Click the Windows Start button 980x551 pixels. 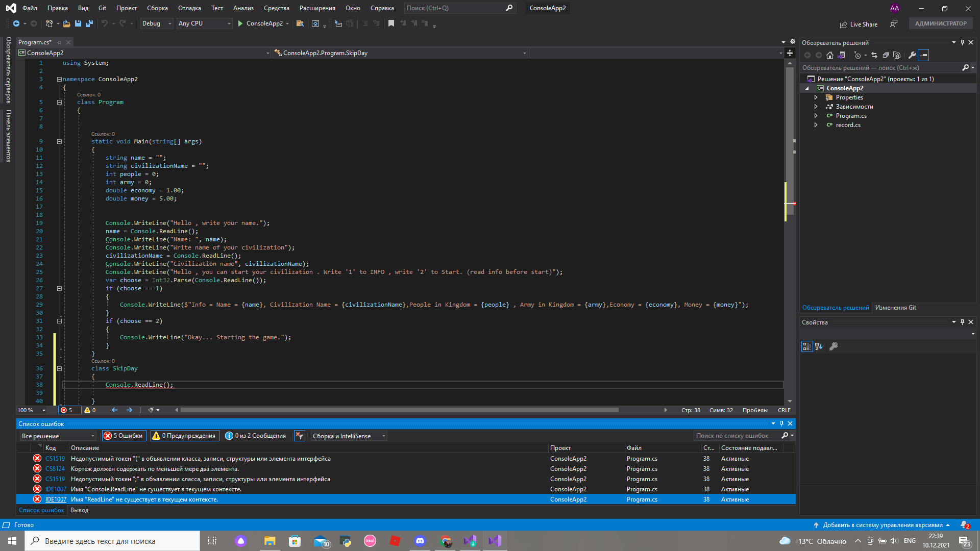click(x=12, y=541)
